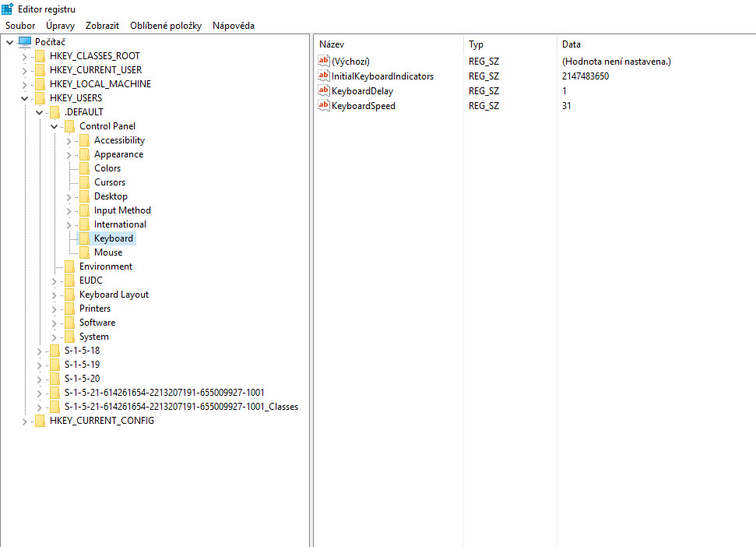
Task: Open the Nápověda menu
Action: pos(234,26)
